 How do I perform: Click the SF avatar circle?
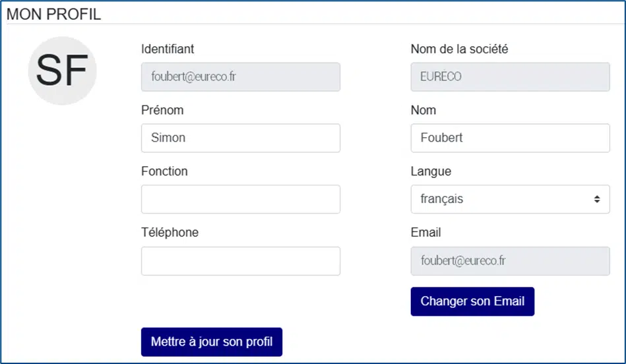click(x=62, y=71)
